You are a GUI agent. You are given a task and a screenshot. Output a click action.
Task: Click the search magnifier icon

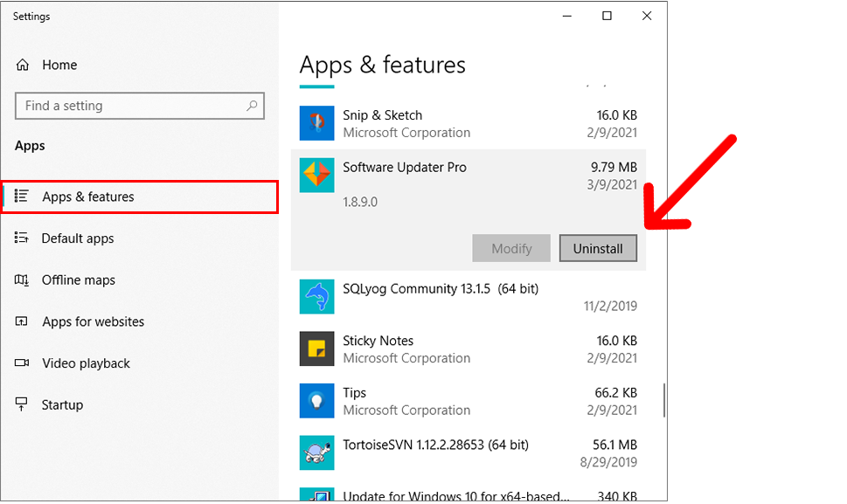click(x=252, y=106)
